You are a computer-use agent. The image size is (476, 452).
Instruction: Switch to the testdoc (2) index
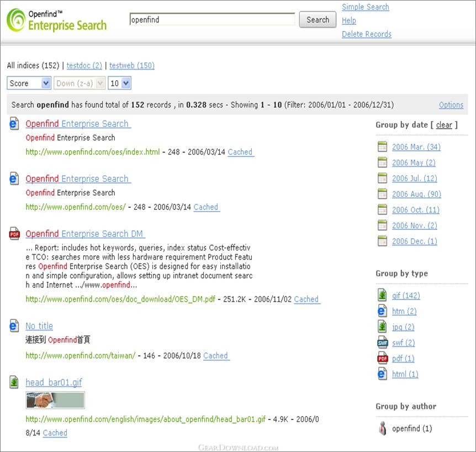pos(84,65)
